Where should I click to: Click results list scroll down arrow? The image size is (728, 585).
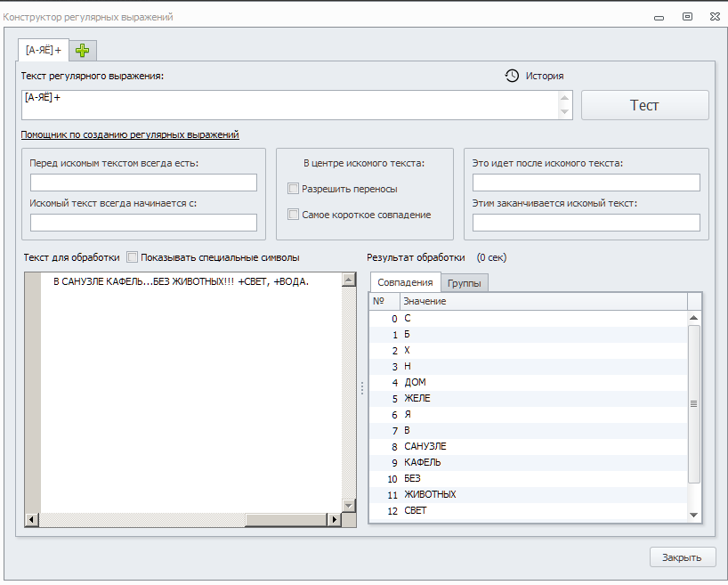[693, 515]
